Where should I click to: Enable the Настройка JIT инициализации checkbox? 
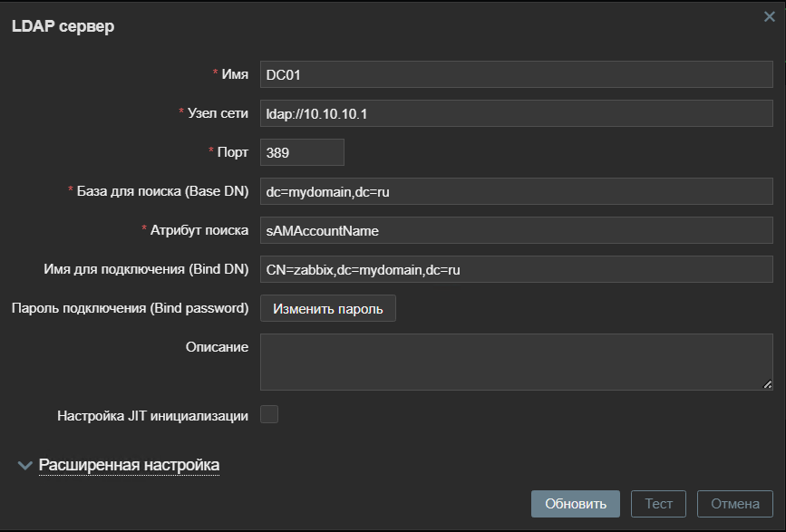click(269, 415)
